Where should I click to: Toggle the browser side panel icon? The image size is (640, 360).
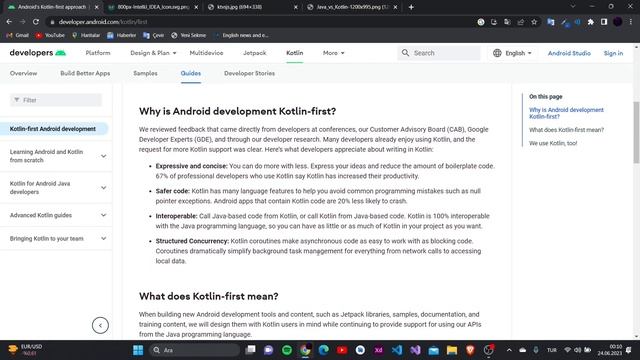604,22
